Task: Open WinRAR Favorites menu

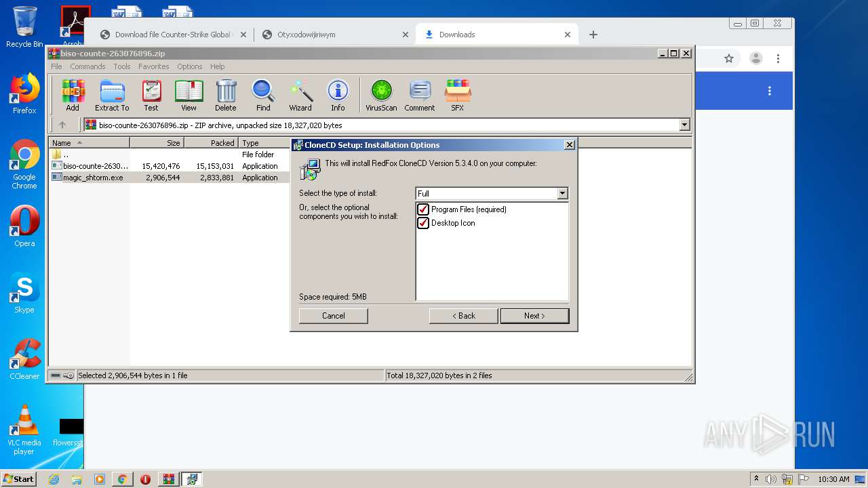Action: click(154, 66)
